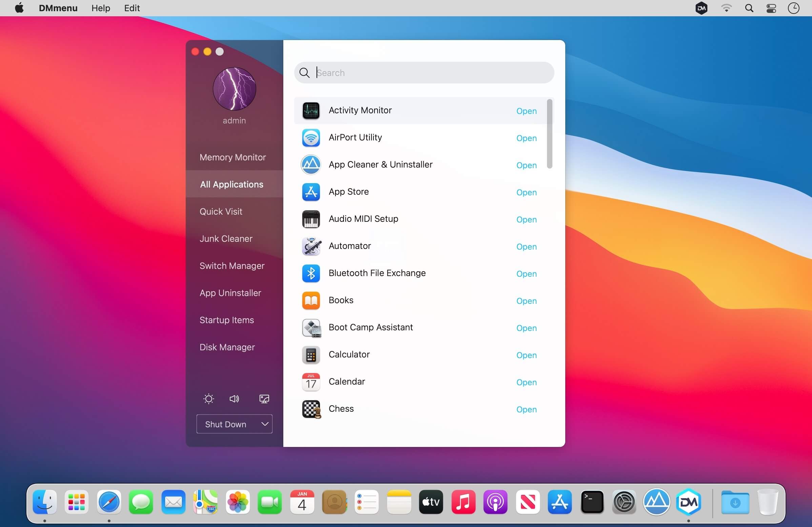
Task: Open System Preferences from the Dock
Action: pos(624,502)
